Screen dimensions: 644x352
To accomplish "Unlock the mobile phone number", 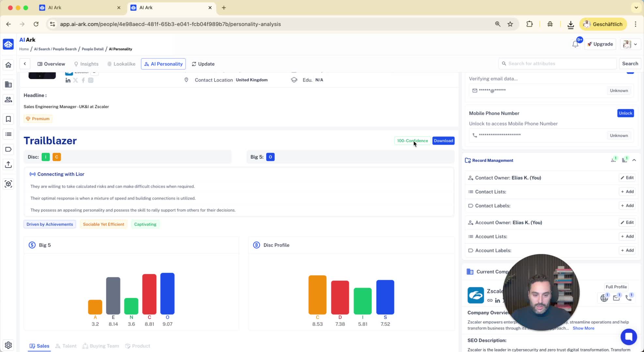I will [x=625, y=113].
